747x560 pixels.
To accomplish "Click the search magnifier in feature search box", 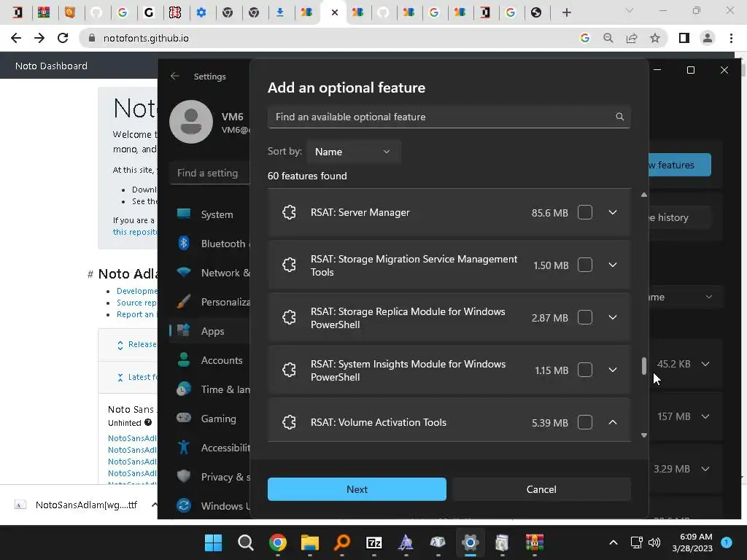I will [x=620, y=117].
